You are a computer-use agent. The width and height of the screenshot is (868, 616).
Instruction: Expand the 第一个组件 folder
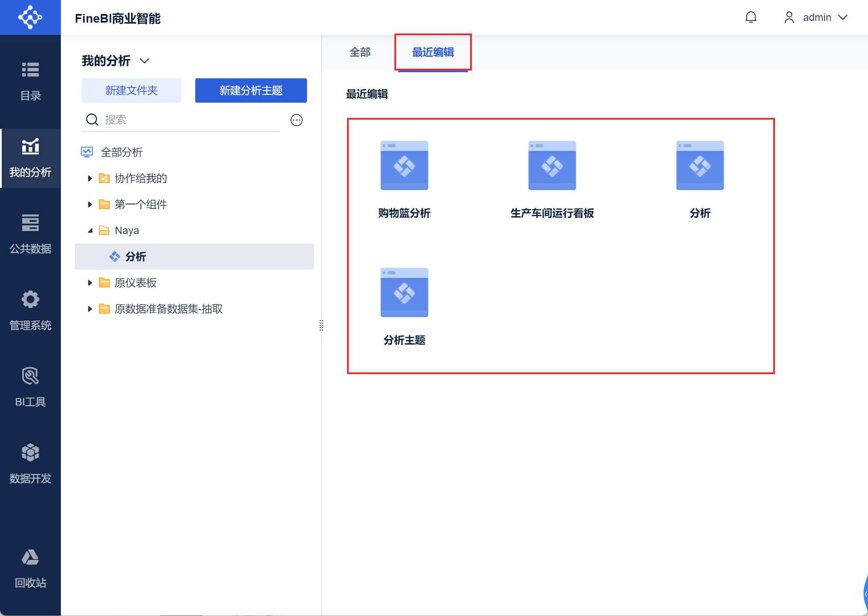pos(90,204)
